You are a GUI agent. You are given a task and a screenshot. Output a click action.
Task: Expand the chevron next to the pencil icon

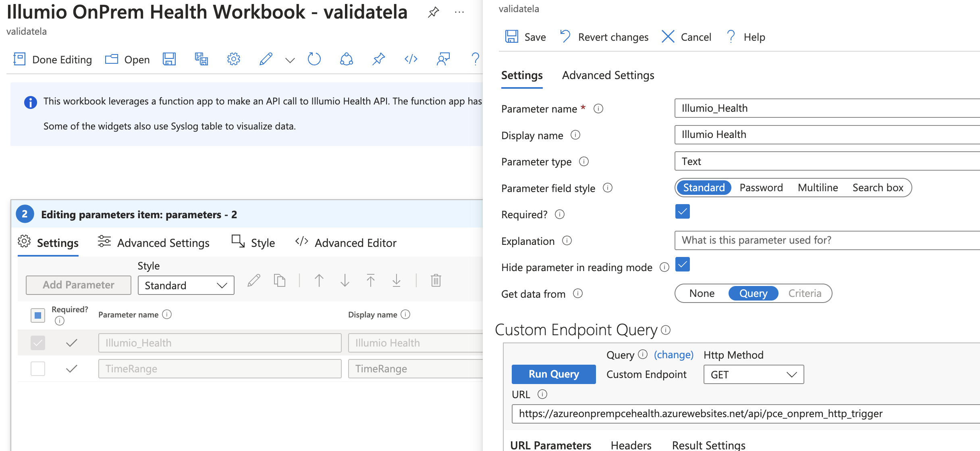290,60
